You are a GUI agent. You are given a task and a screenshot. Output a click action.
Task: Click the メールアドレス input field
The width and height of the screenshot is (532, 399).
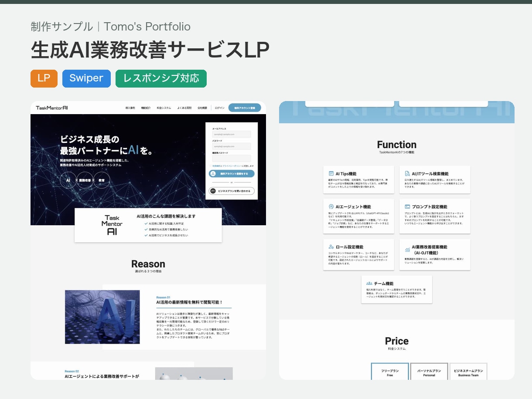click(x=232, y=134)
